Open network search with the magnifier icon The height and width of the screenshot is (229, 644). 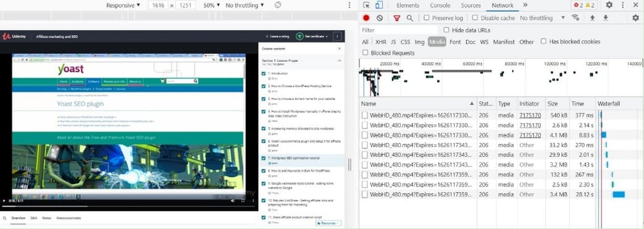point(409,18)
